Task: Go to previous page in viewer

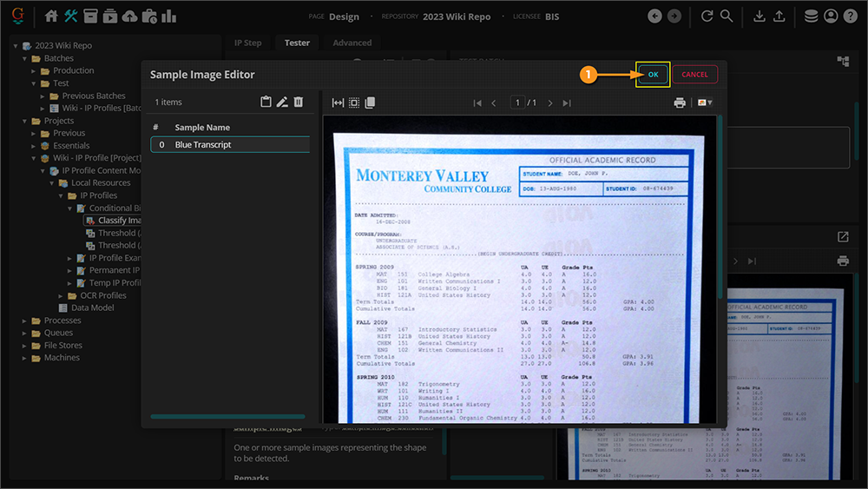Action: [x=494, y=103]
